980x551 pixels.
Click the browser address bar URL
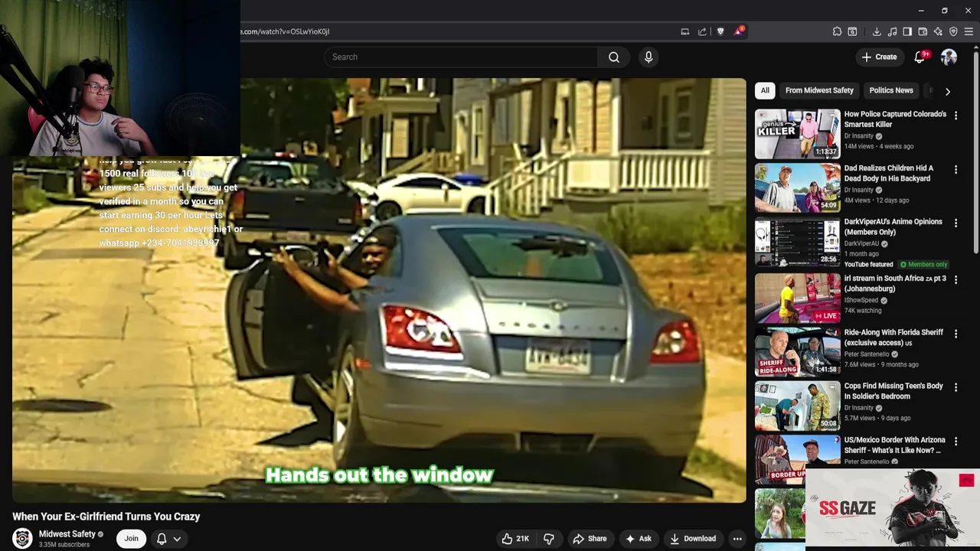click(285, 31)
